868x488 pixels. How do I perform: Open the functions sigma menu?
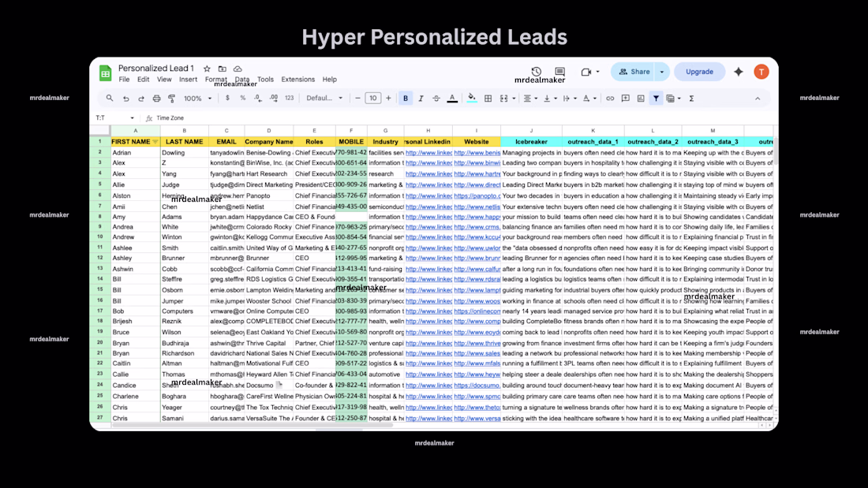tap(691, 99)
